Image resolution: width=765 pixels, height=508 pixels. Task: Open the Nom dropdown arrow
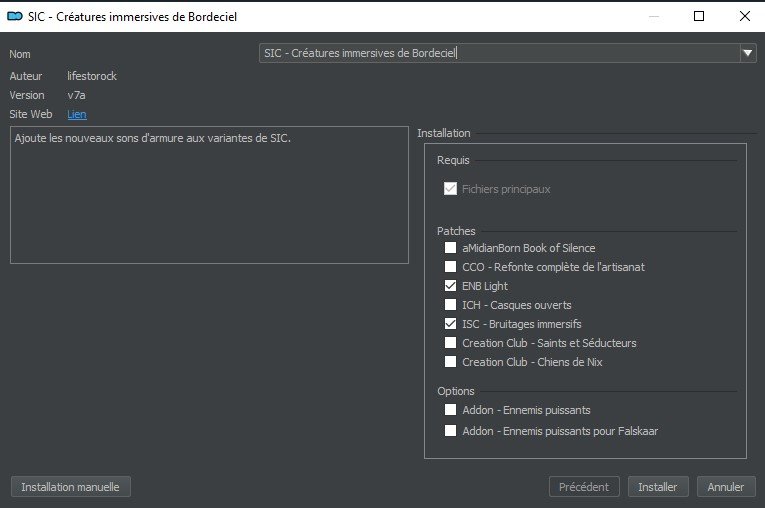tap(748, 54)
